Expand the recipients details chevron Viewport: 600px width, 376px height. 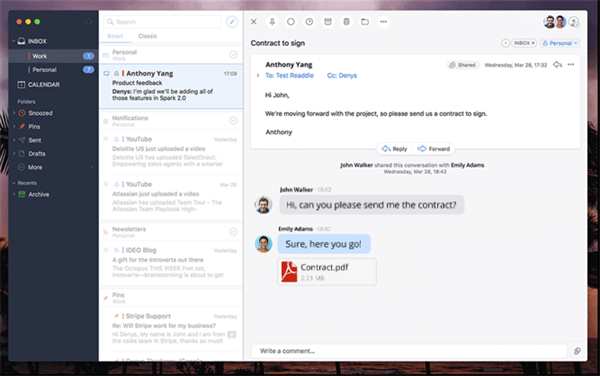click(258, 76)
